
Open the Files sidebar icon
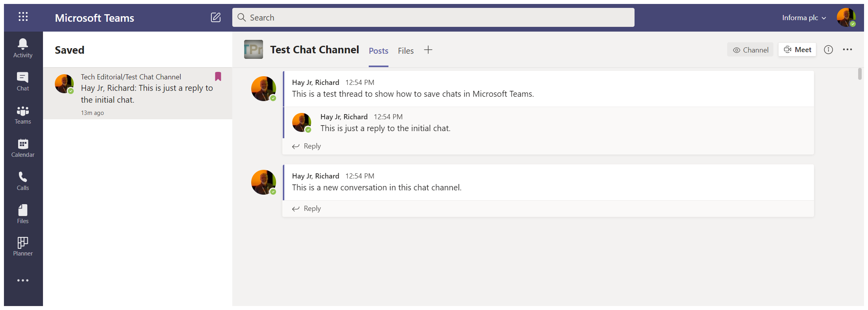[23, 214]
